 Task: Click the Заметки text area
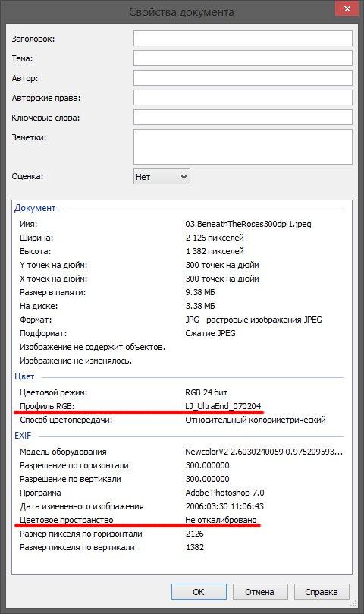click(x=243, y=146)
